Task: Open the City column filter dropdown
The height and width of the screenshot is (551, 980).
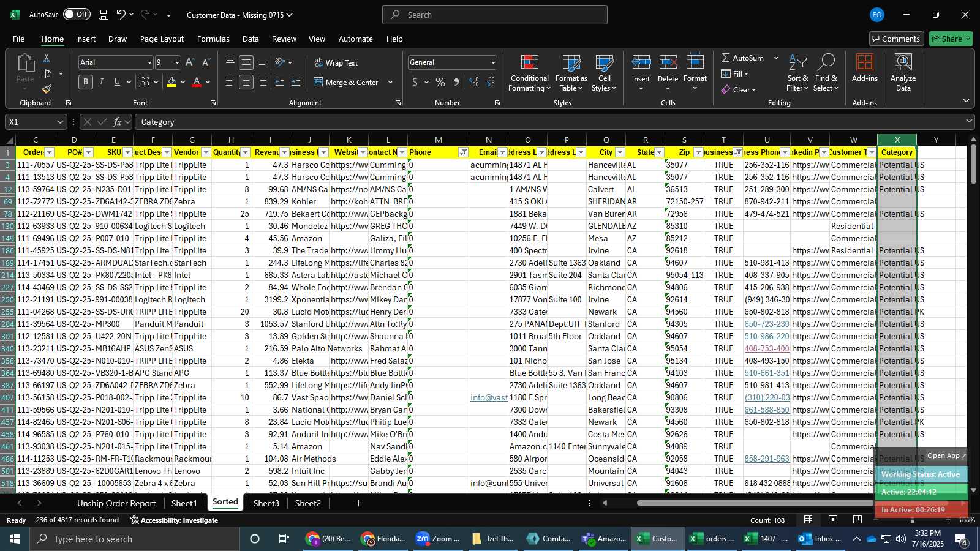Action: pos(620,152)
